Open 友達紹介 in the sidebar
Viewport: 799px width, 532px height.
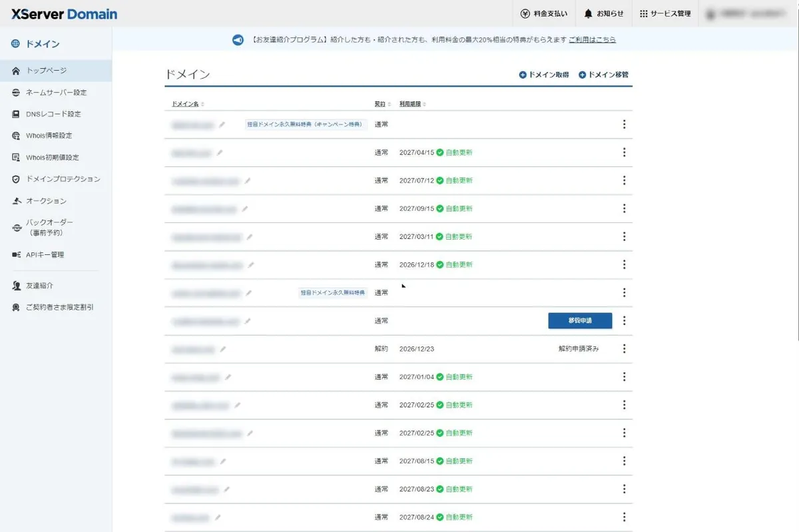pyautogui.click(x=56, y=286)
